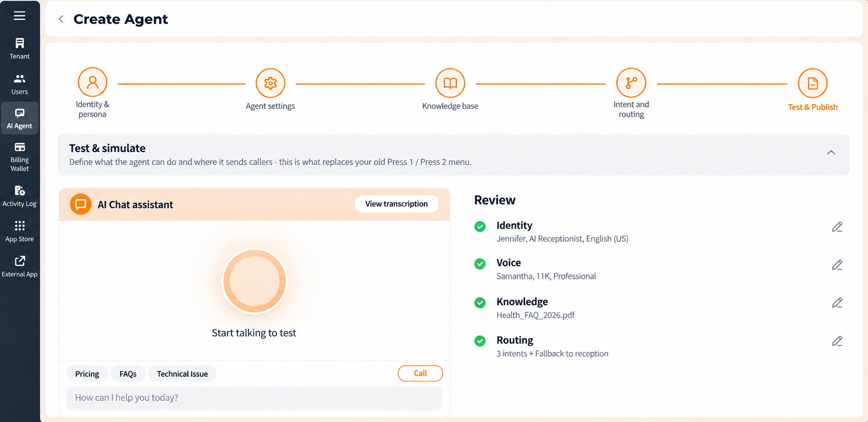This screenshot has height=422, width=868.
Task: Choose the FAQs suggestion chip
Action: tap(128, 374)
